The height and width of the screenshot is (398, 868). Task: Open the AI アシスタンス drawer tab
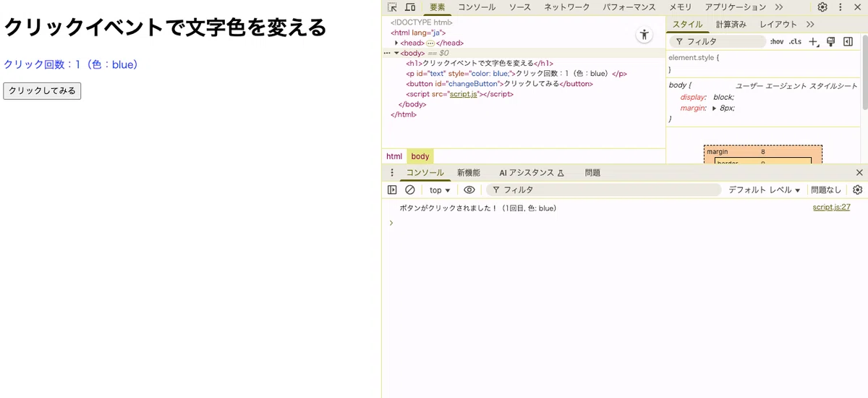531,173
